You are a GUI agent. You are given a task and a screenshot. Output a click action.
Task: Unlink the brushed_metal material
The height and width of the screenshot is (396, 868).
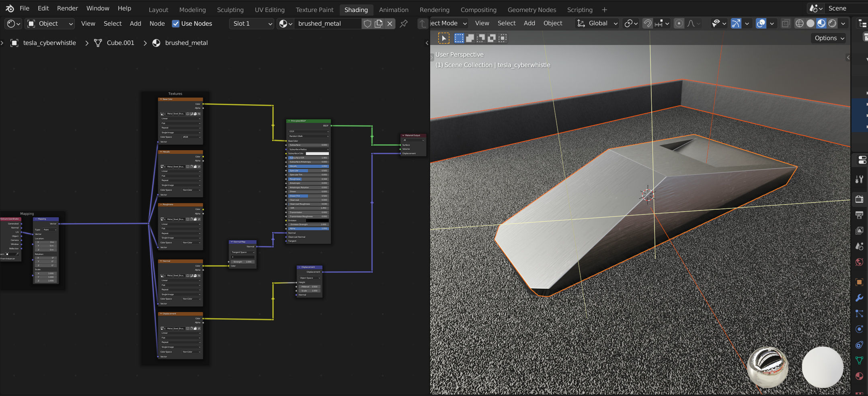(390, 24)
